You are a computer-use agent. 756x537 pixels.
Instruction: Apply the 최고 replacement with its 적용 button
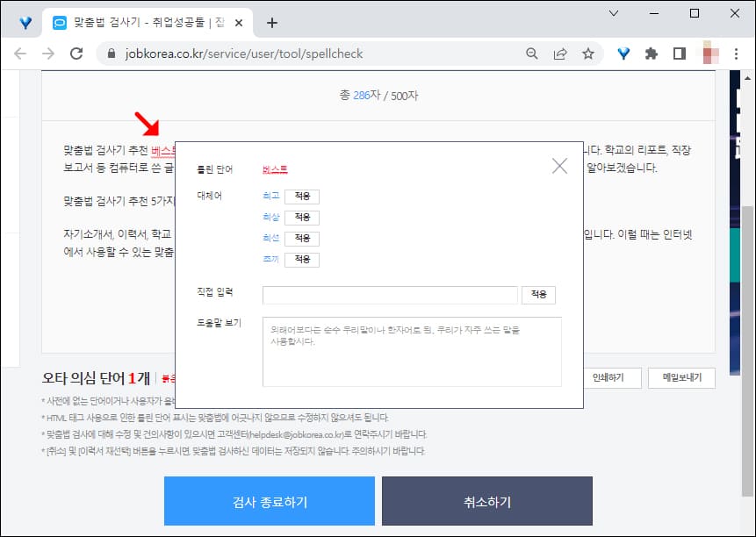pyautogui.click(x=301, y=196)
